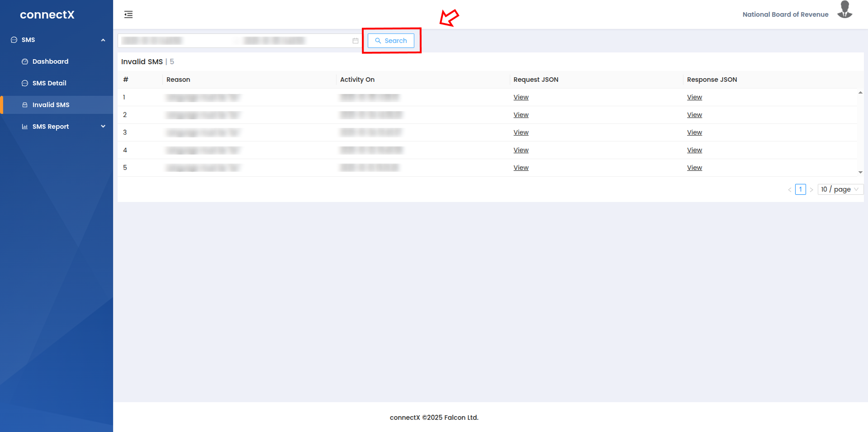Screen dimensions: 868x432
Task: View Response JSON for row 2
Action: 694,115
